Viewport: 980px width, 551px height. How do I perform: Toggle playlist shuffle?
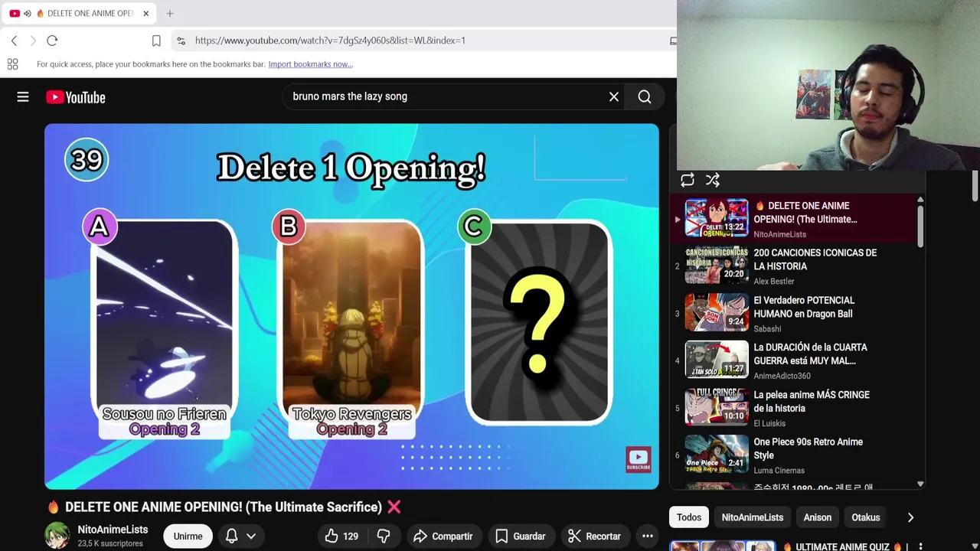click(x=713, y=180)
